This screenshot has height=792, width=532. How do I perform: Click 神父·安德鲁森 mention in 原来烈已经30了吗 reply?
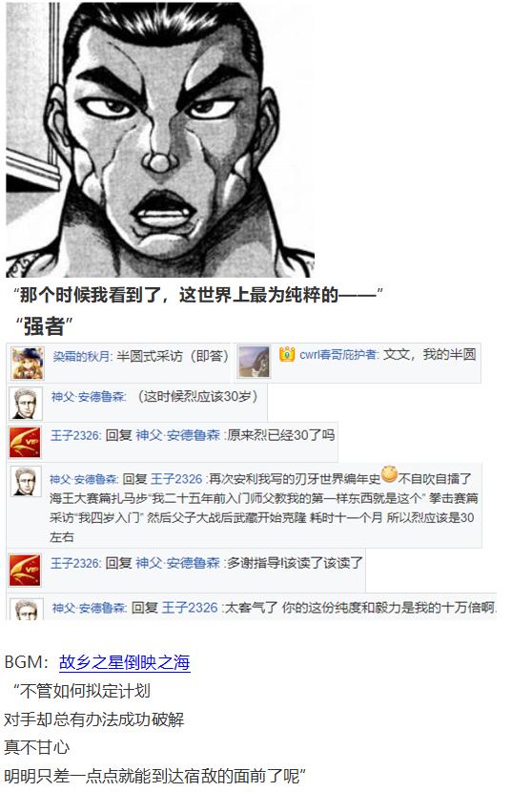tap(178, 435)
